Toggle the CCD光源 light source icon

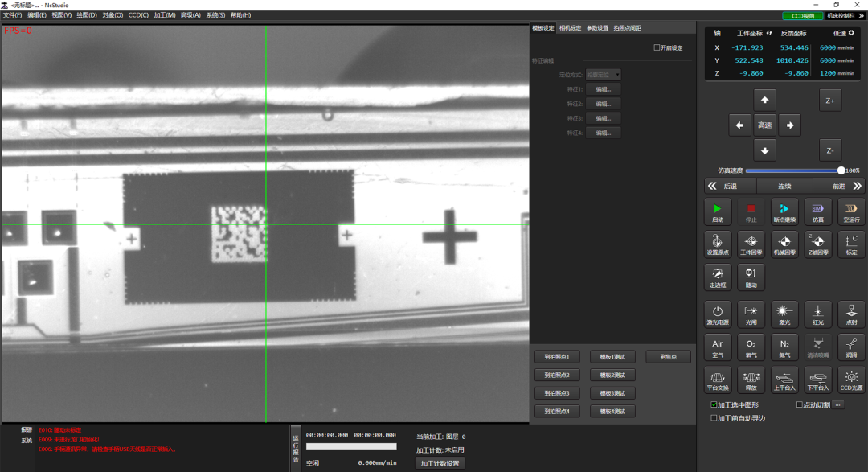pos(851,380)
